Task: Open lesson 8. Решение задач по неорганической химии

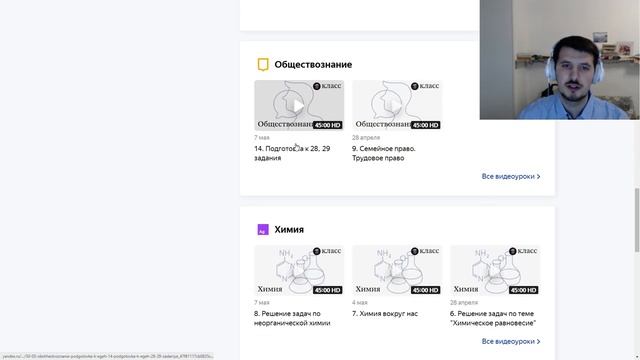Action: click(292, 318)
